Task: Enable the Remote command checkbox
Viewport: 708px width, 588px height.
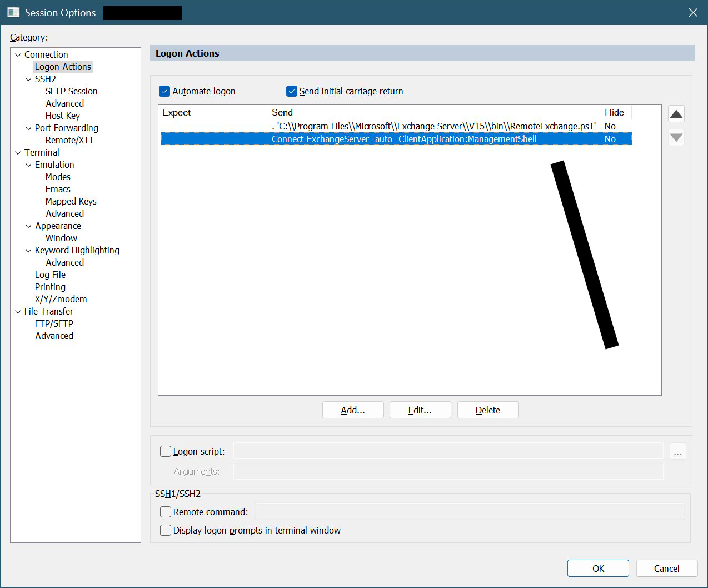Action: [x=166, y=512]
